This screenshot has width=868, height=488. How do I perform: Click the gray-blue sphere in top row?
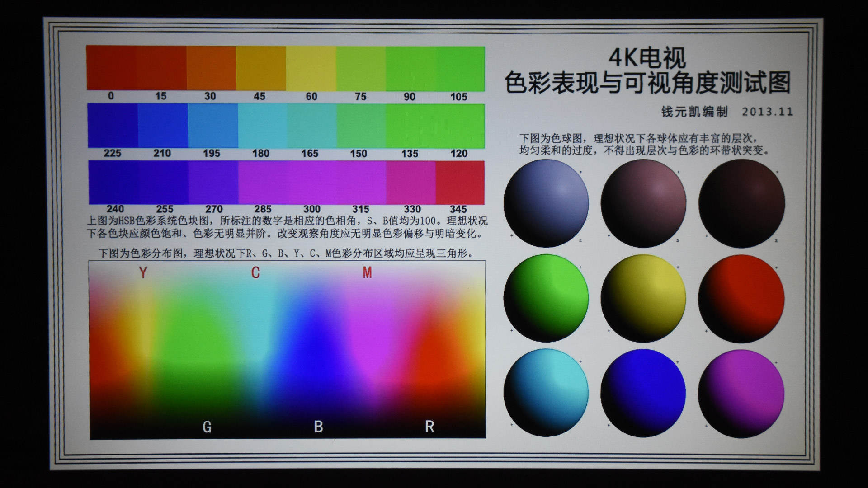(x=546, y=203)
